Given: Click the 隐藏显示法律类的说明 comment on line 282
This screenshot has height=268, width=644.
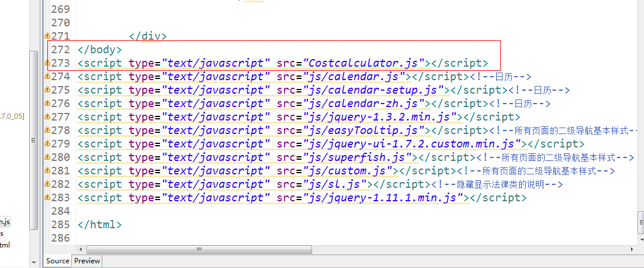Looking at the screenshot, I should [x=497, y=184].
